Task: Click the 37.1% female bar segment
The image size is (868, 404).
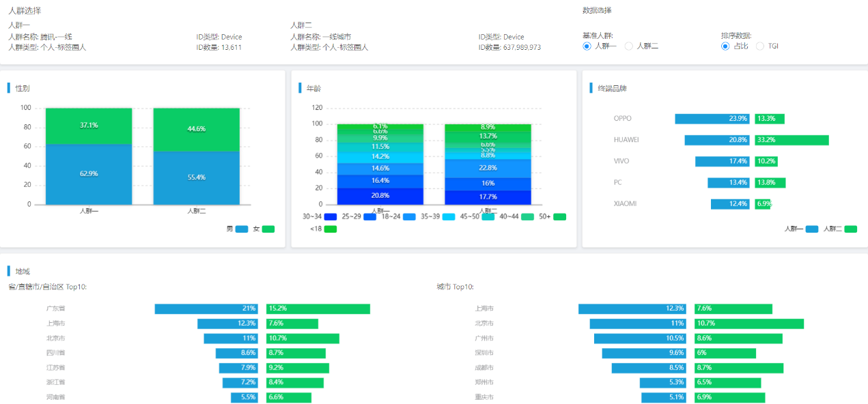Action: click(x=89, y=126)
